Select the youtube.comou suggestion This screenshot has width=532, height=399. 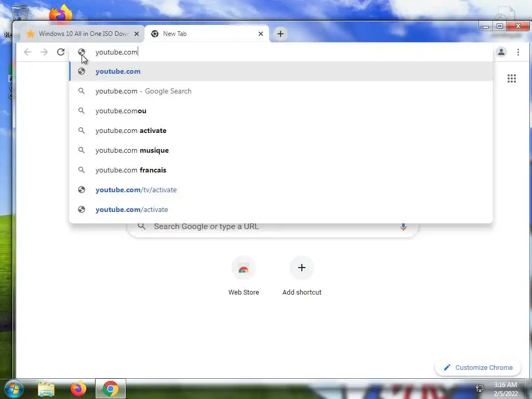(x=281, y=111)
